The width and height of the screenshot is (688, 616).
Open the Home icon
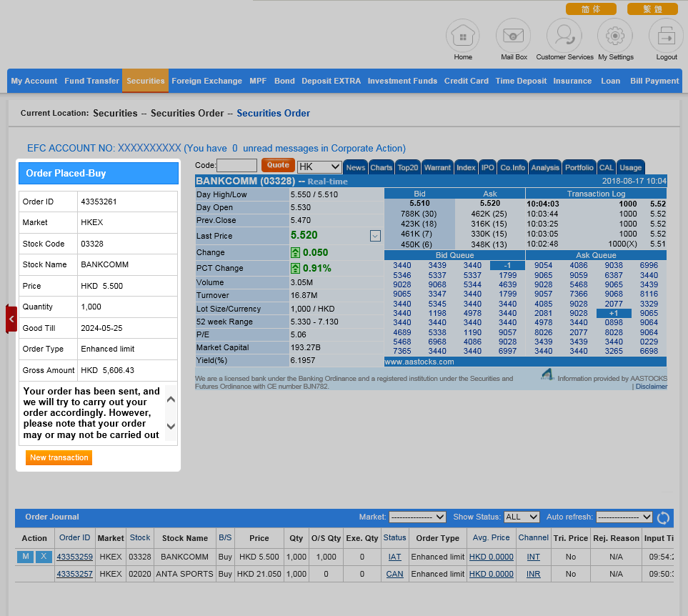[x=463, y=35]
